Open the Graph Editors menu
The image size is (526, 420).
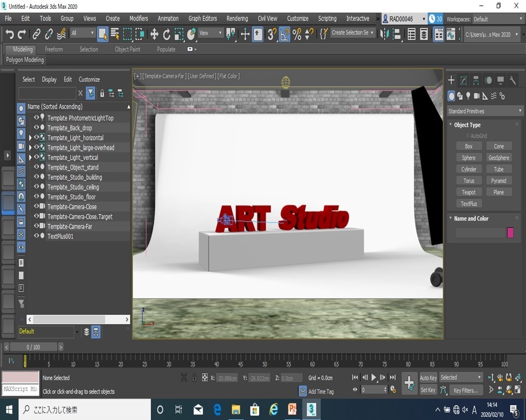(x=203, y=19)
